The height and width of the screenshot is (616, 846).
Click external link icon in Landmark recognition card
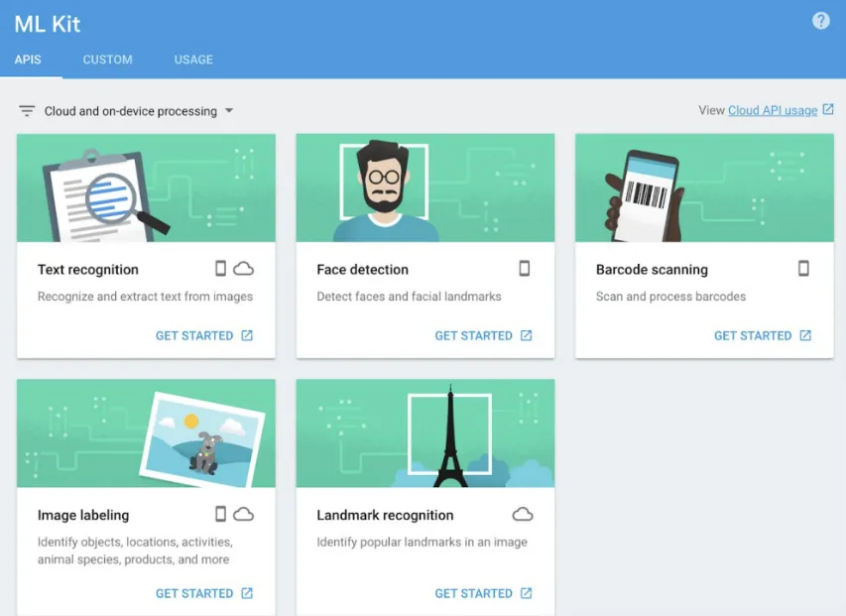click(x=526, y=593)
